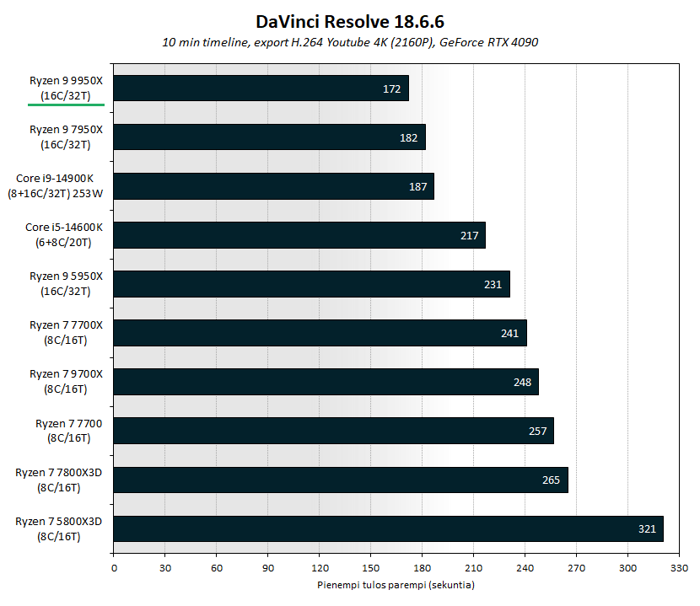The height and width of the screenshot is (606, 700).
Task: Select the axis tick label '0'
Action: point(114,568)
